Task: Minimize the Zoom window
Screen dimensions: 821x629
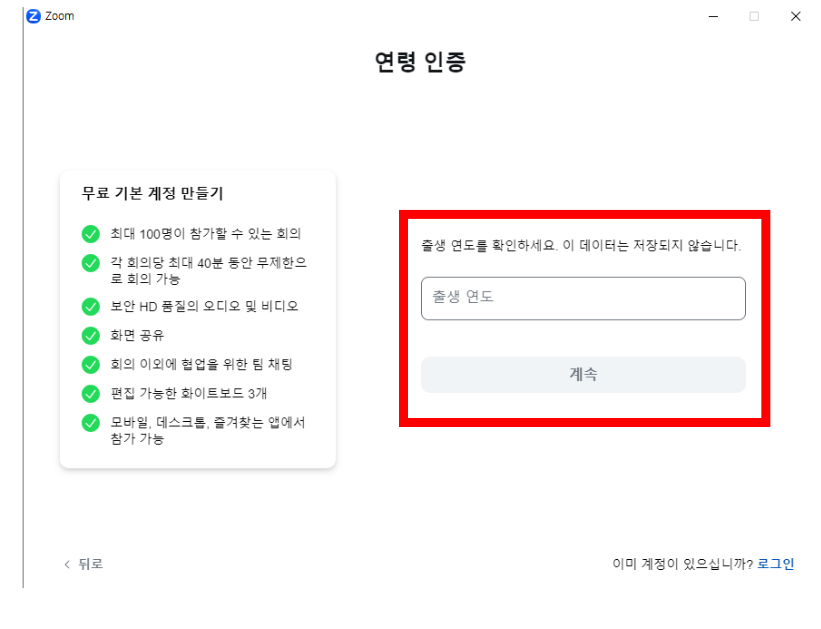Action: click(713, 16)
